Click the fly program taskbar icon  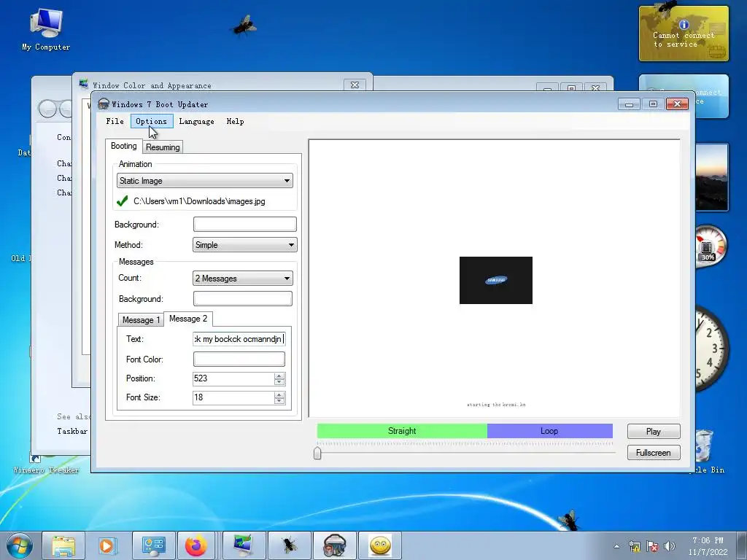(289, 545)
